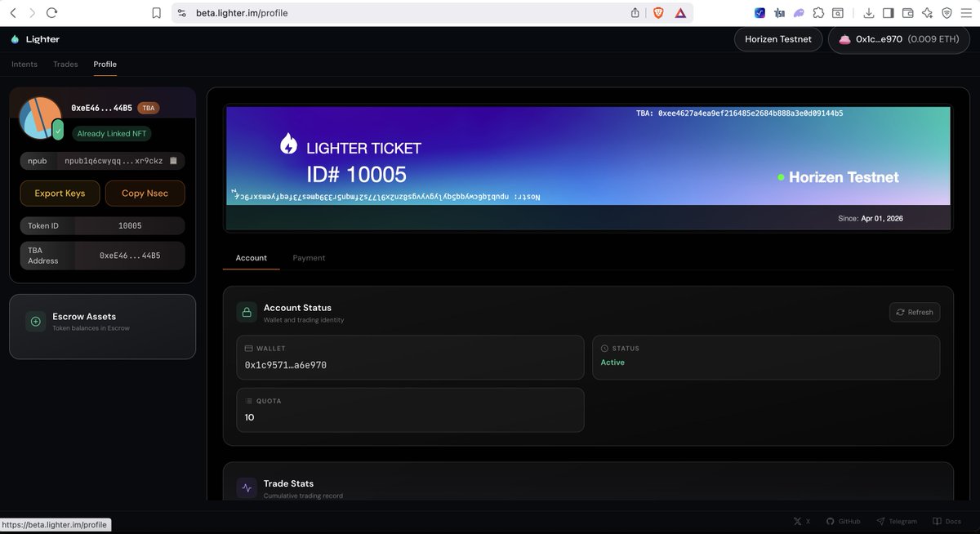
Task: Click the Escrow Assets plus icon
Action: point(35,322)
